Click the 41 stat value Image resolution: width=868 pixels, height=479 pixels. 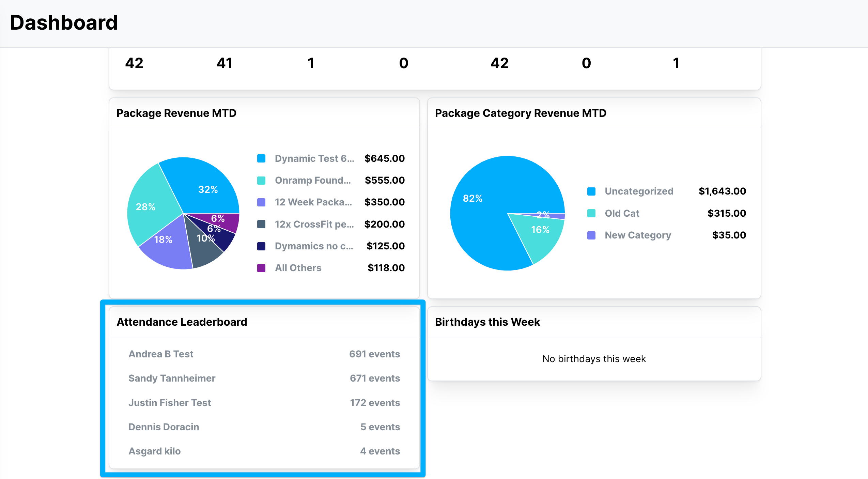click(224, 63)
